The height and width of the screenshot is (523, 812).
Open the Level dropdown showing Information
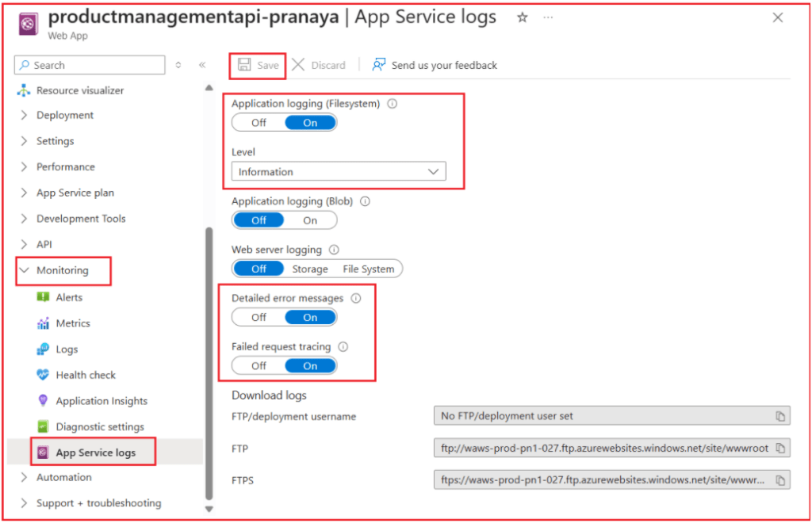(339, 172)
